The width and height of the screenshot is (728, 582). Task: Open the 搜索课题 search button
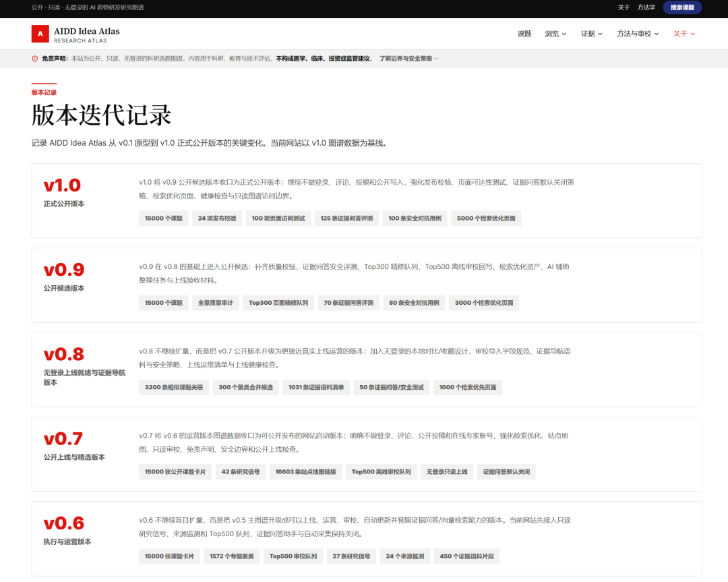(682, 7)
